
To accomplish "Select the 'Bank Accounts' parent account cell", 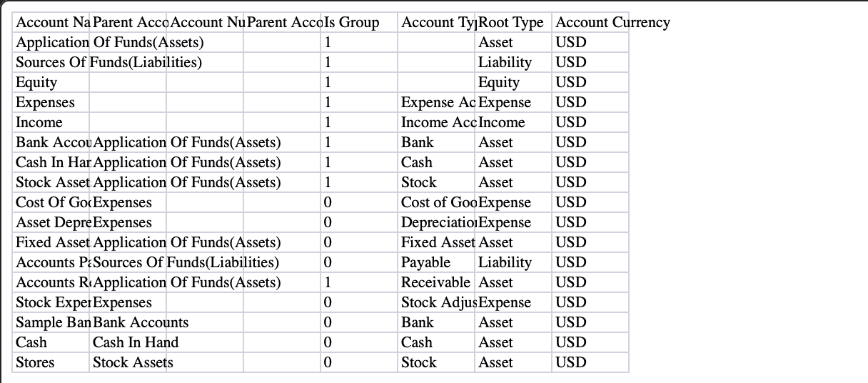I will point(141,322).
